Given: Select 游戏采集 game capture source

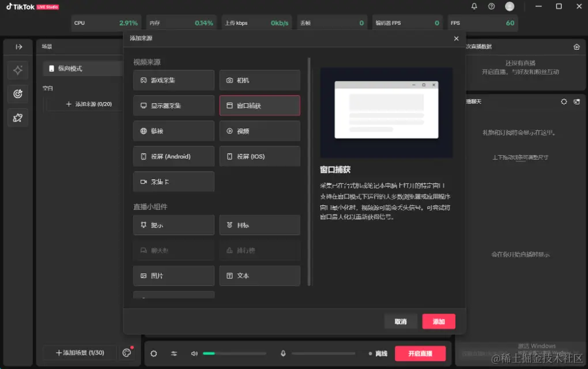Looking at the screenshot, I should 174,80.
